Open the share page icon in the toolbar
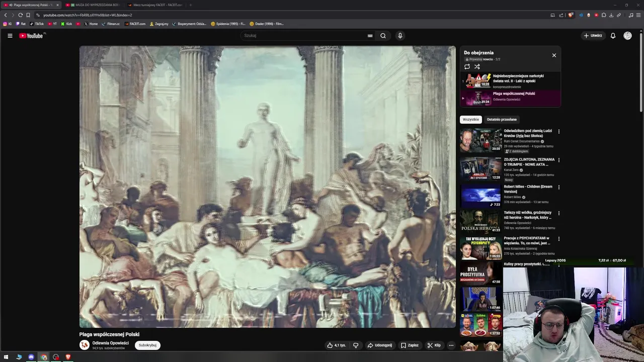 point(561,15)
